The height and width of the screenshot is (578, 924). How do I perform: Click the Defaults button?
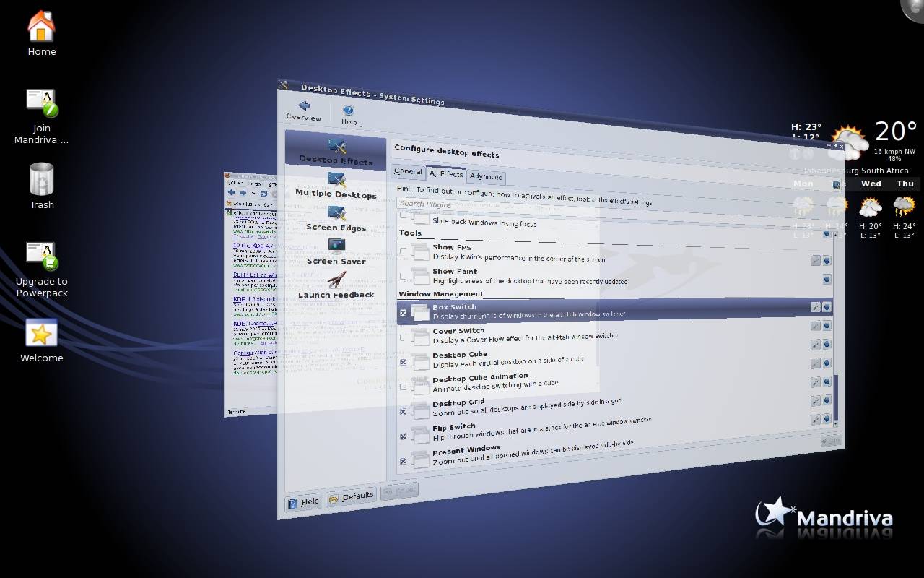click(x=352, y=497)
